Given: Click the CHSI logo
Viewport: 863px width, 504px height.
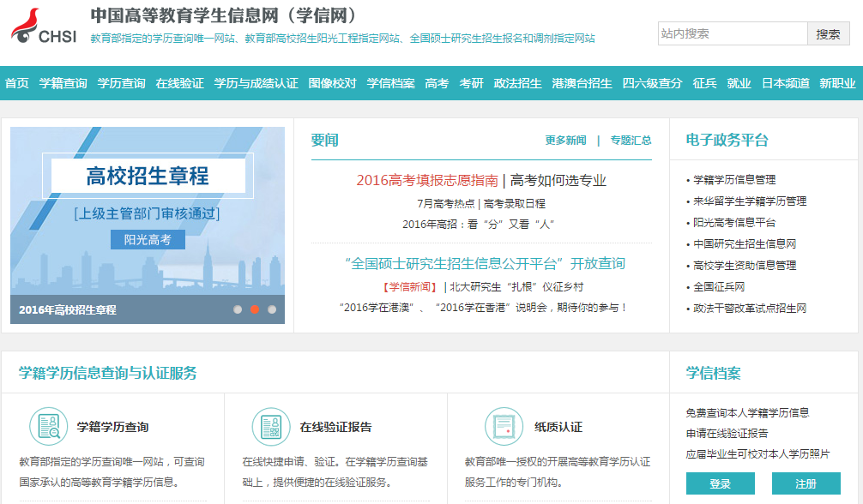Looking at the screenshot, I should pyautogui.click(x=44, y=27).
